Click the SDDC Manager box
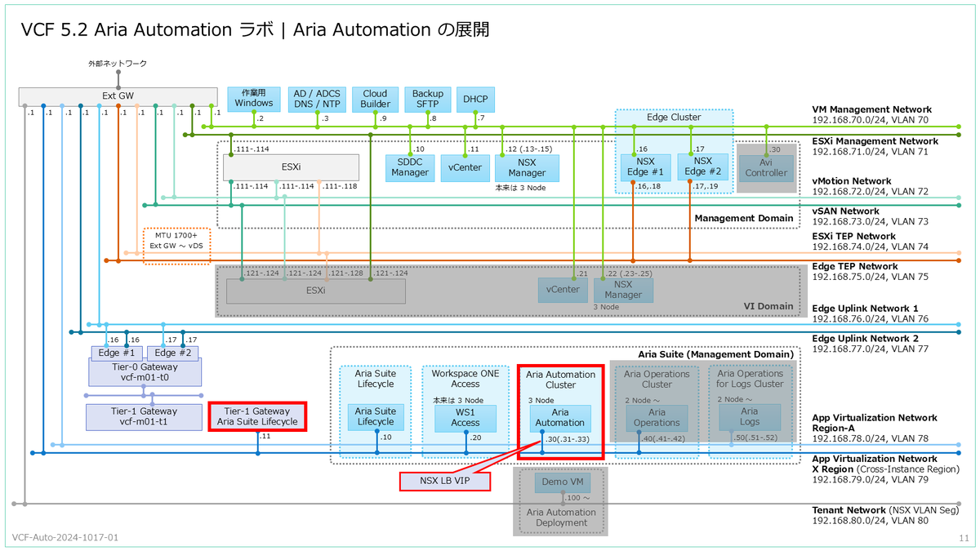Image resolution: width=980 pixels, height=551 pixels. (409, 167)
